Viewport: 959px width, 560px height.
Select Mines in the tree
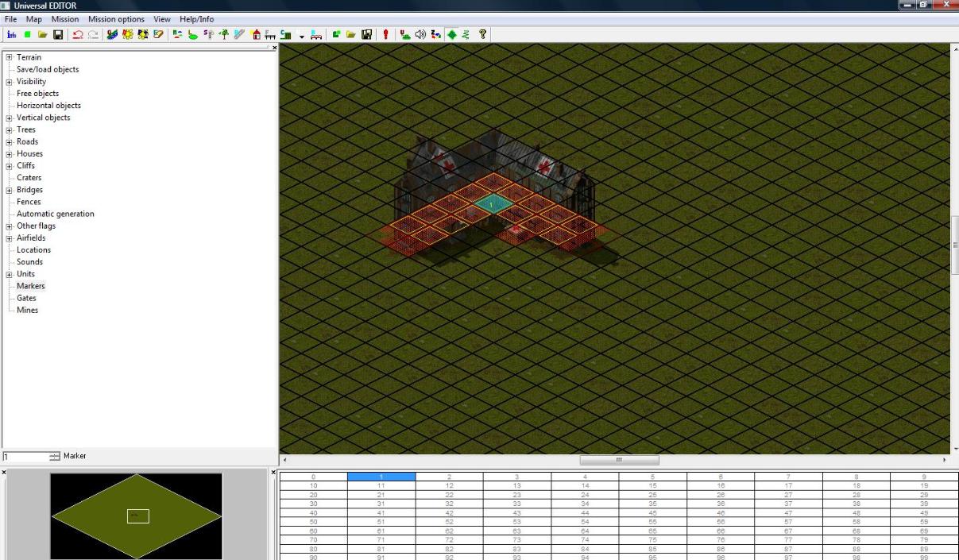[27, 310]
